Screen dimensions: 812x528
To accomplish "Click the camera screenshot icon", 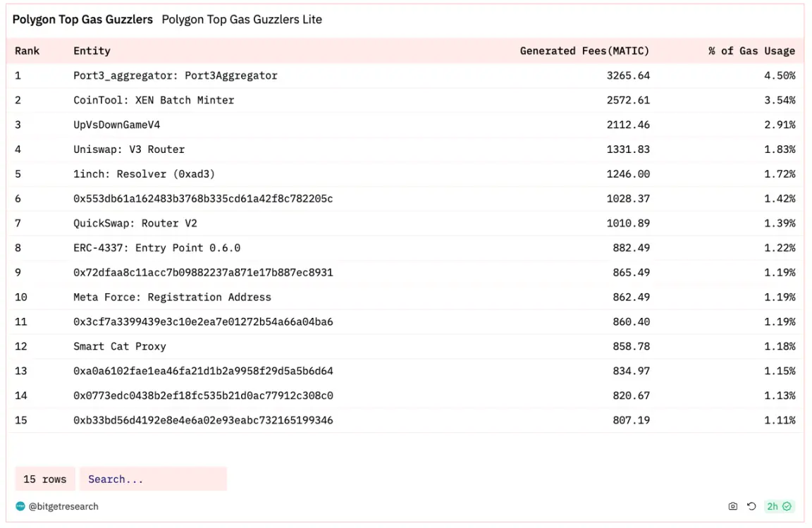I will coord(733,506).
